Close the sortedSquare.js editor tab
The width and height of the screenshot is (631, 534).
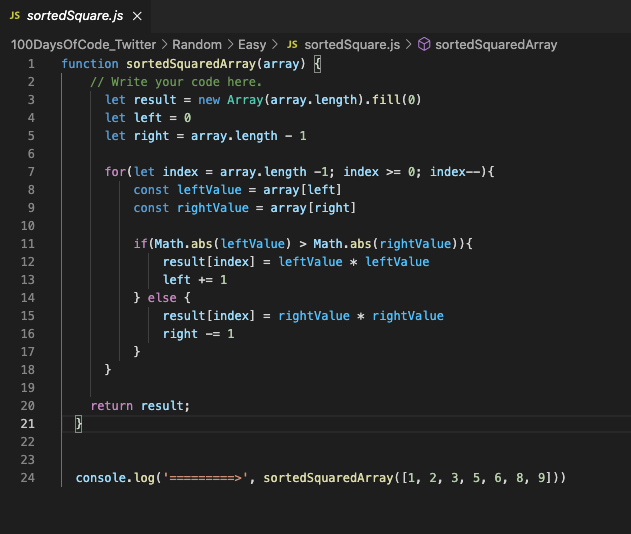pyautogui.click(x=137, y=16)
